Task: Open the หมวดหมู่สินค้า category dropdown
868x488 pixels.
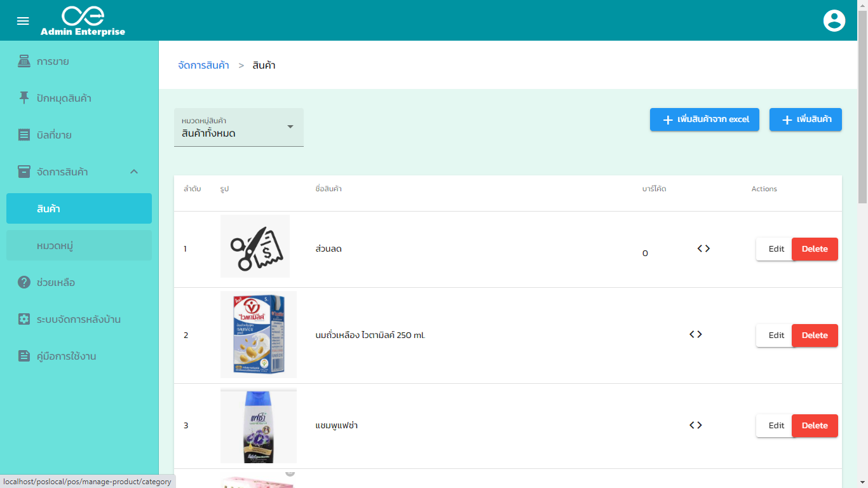Action: coord(238,127)
